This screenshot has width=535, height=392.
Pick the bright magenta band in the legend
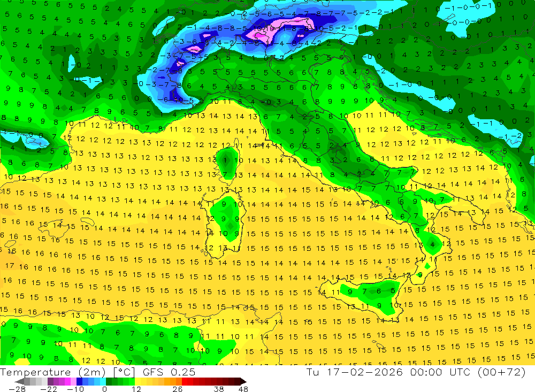(67, 381)
